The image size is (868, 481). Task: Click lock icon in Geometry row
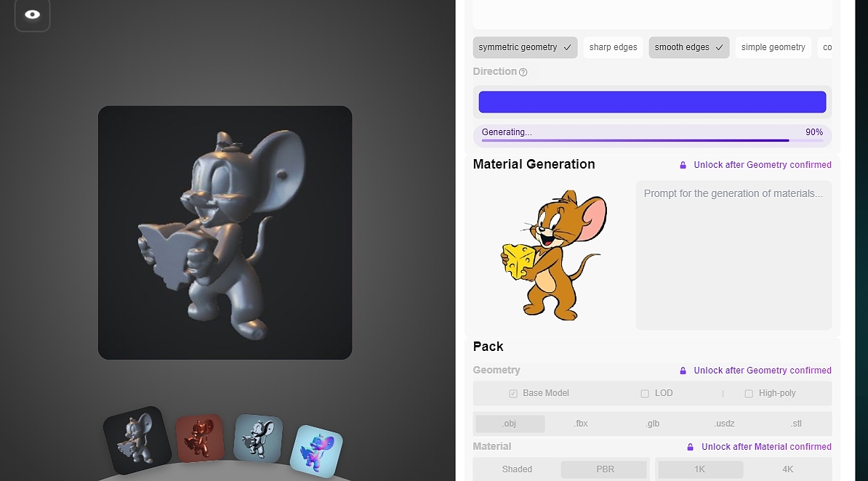click(683, 371)
